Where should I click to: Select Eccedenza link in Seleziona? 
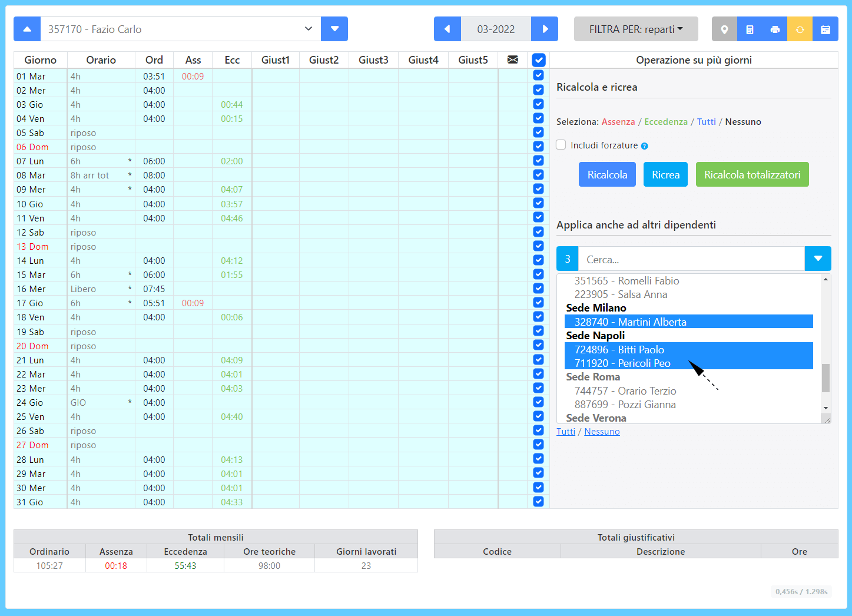[666, 121]
